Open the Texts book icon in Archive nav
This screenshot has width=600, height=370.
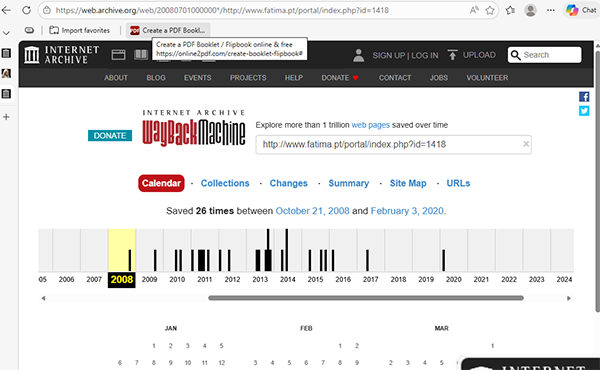[141, 55]
